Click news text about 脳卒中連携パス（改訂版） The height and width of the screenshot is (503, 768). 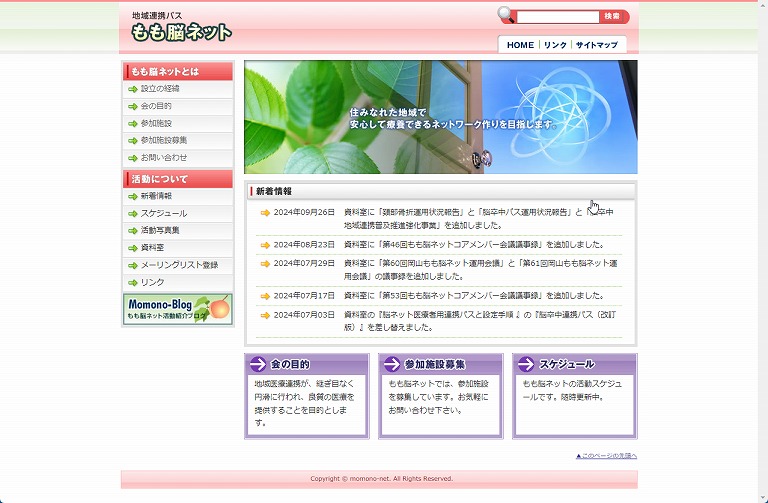tap(480, 321)
